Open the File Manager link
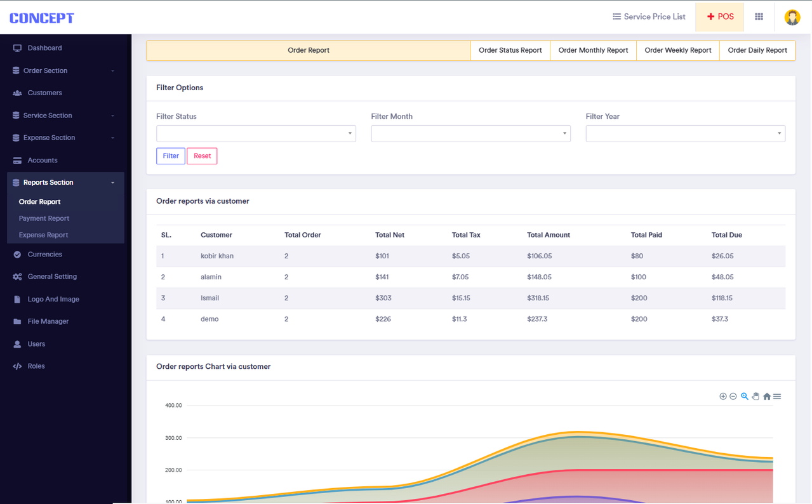This screenshot has width=812, height=504. click(48, 322)
